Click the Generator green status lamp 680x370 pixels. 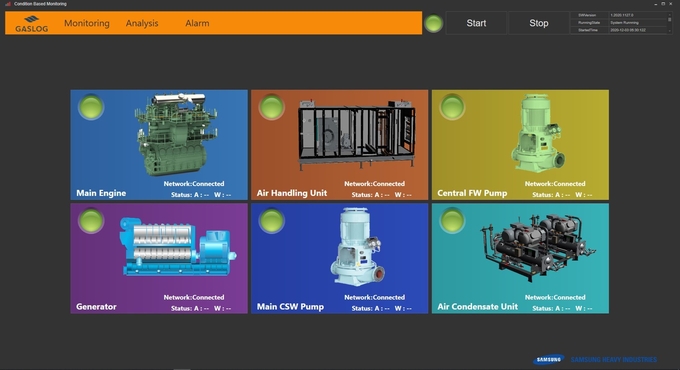(91, 220)
